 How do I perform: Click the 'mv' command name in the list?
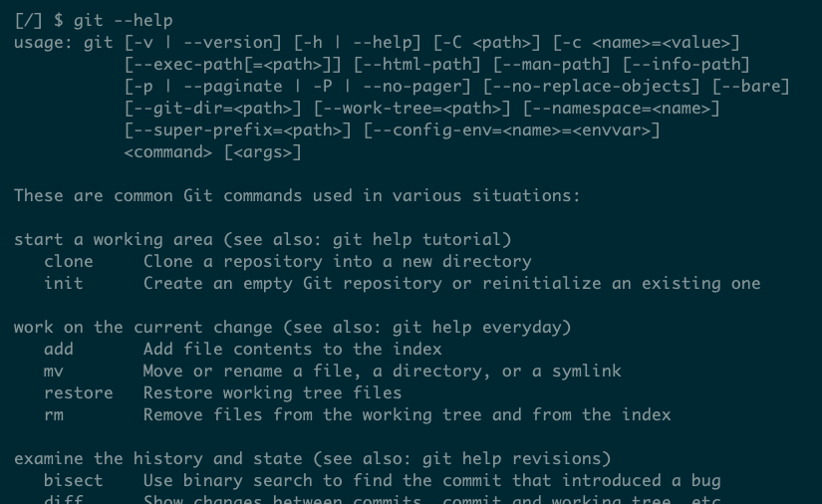(54, 372)
